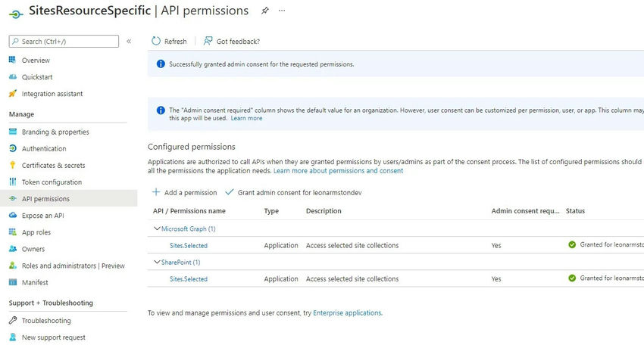Click the API permissions icon in sidebar
The height and width of the screenshot is (345, 644).
13,198
